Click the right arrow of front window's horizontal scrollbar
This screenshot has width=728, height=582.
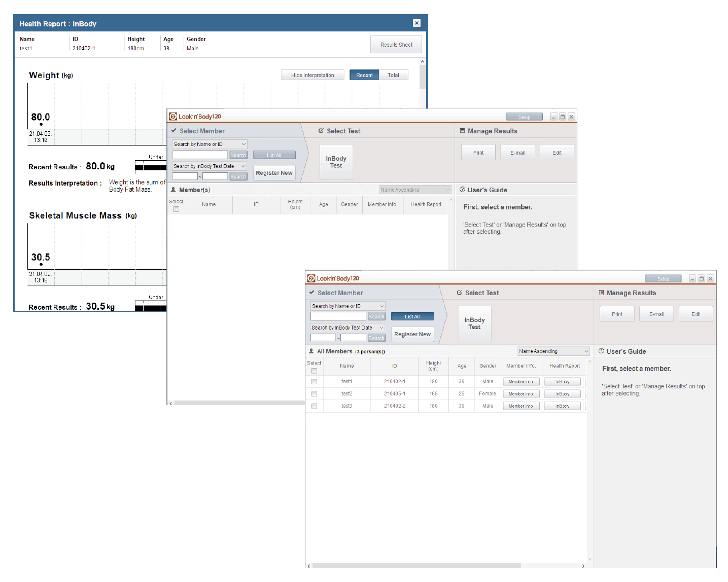coord(583,566)
